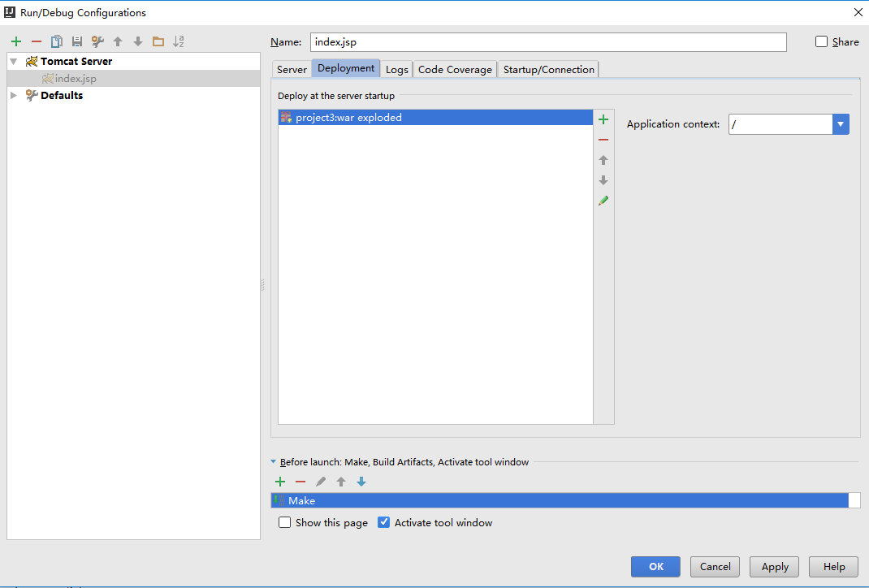Image resolution: width=869 pixels, height=588 pixels.
Task: Click Apply to save the changes
Action: pyautogui.click(x=774, y=566)
